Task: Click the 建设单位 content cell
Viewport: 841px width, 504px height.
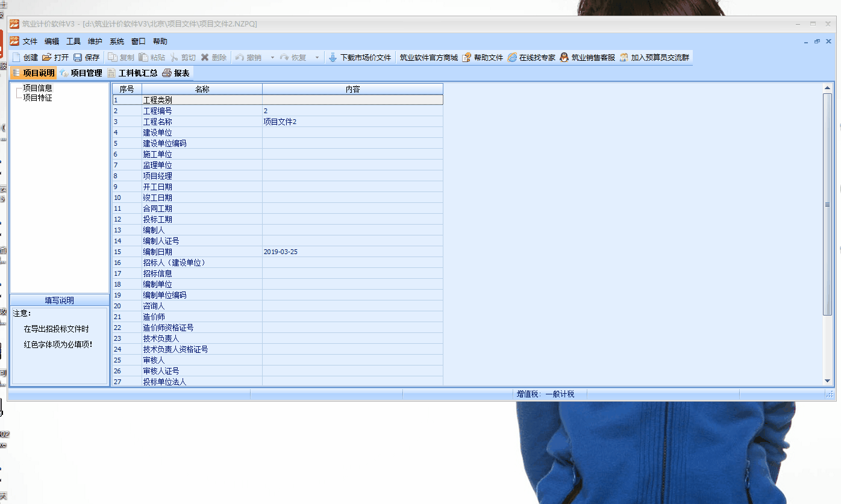Action: click(352, 132)
